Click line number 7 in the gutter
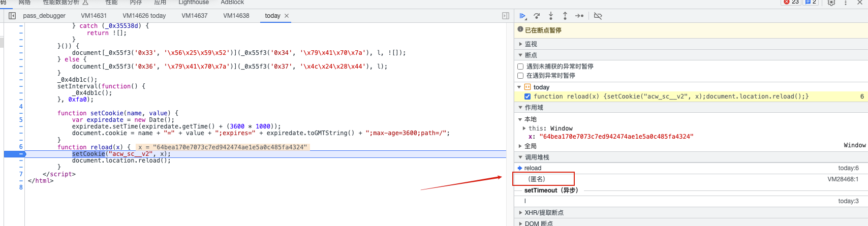The width and height of the screenshot is (868, 226). (x=21, y=174)
